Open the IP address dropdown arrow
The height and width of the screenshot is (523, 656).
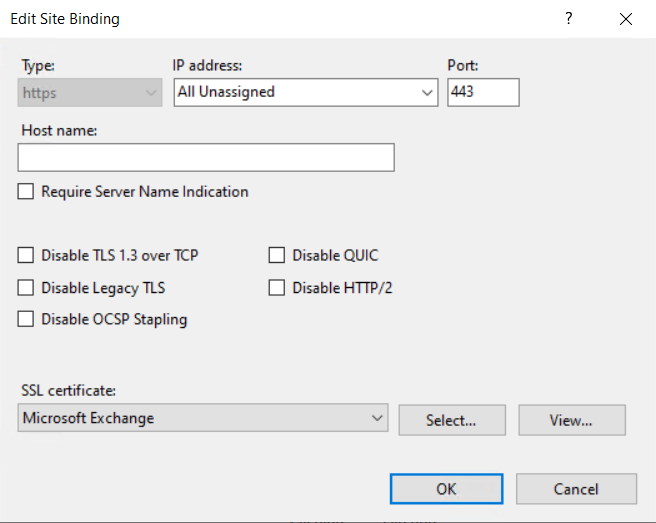[427, 92]
